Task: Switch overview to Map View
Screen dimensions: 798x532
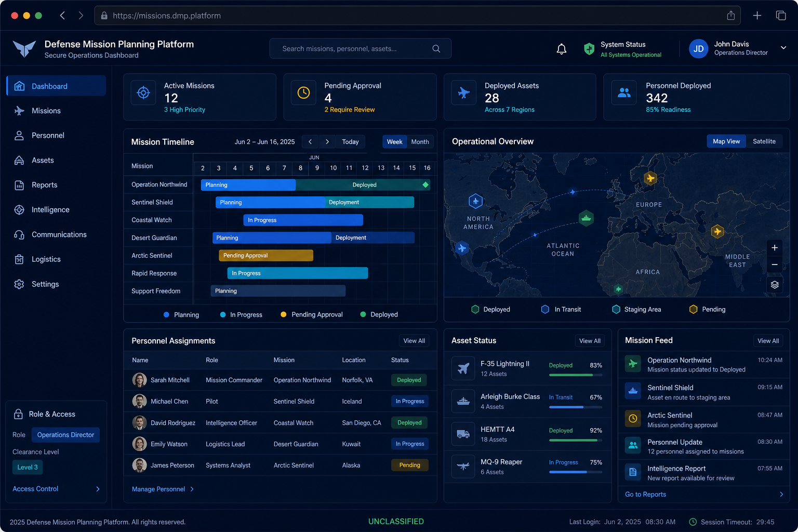Action: click(726, 141)
